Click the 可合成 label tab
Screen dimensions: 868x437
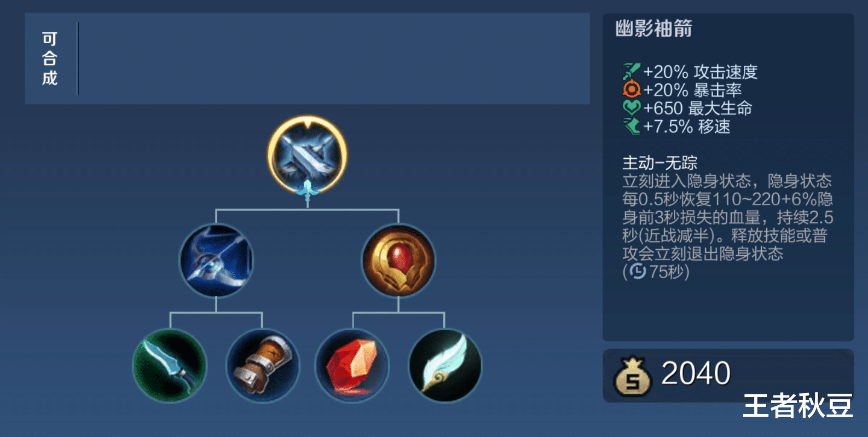(x=50, y=59)
